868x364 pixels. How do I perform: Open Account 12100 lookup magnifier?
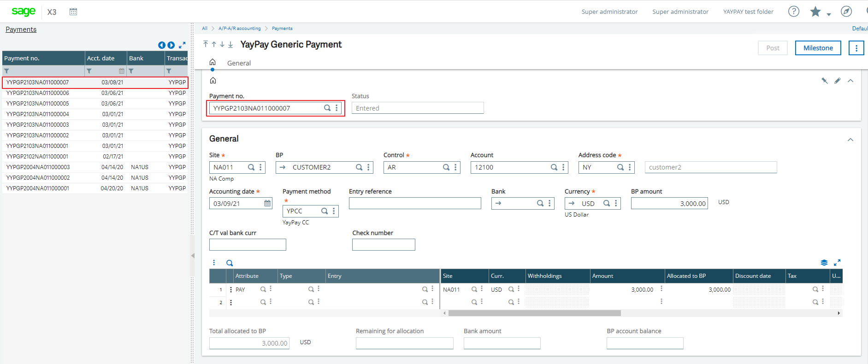click(x=554, y=167)
